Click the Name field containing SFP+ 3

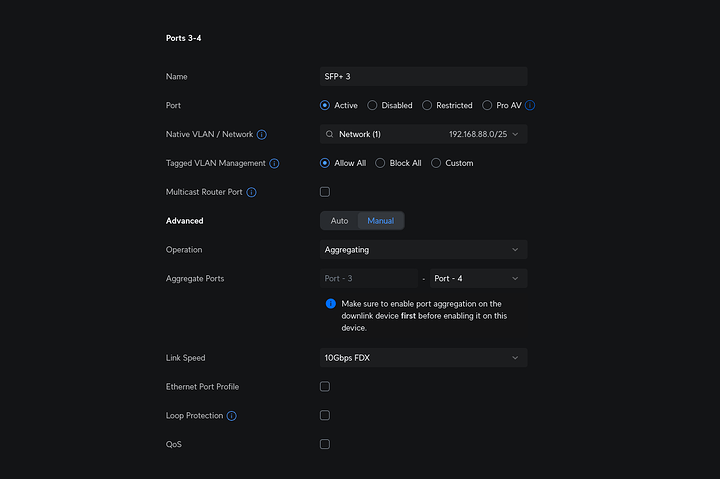422,77
